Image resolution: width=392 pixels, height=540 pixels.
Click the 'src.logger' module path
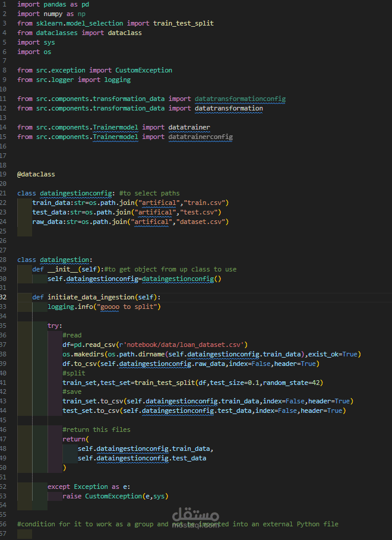point(55,80)
